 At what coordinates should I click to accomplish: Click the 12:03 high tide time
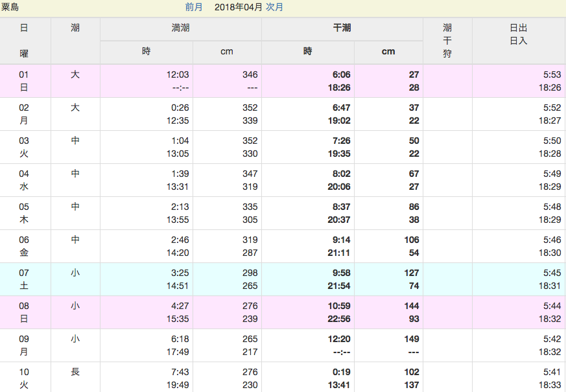pos(178,75)
